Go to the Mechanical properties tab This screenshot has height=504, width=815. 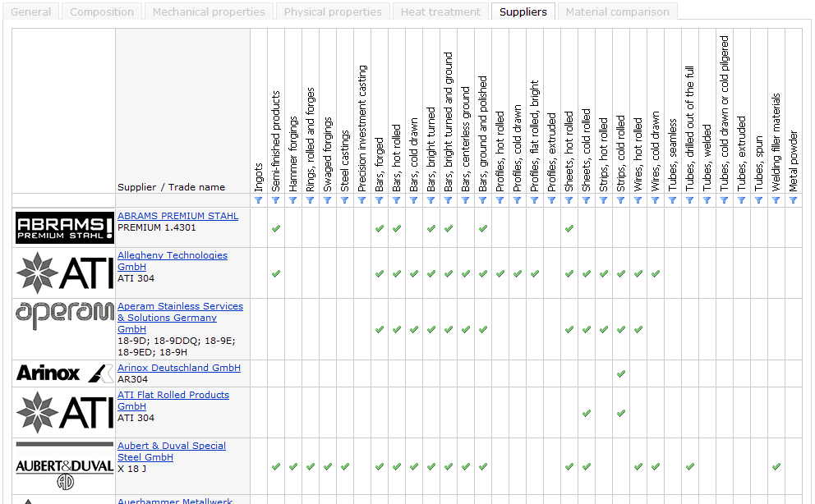[209, 11]
